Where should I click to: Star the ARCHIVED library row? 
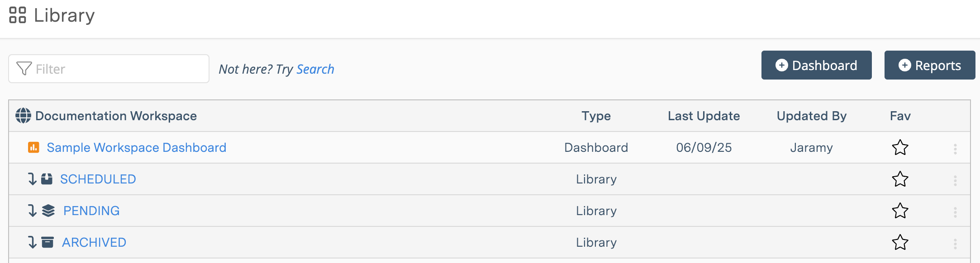(900, 242)
